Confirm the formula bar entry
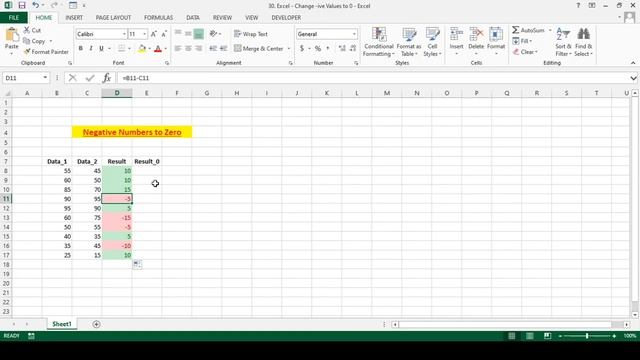 (x=90, y=78)
